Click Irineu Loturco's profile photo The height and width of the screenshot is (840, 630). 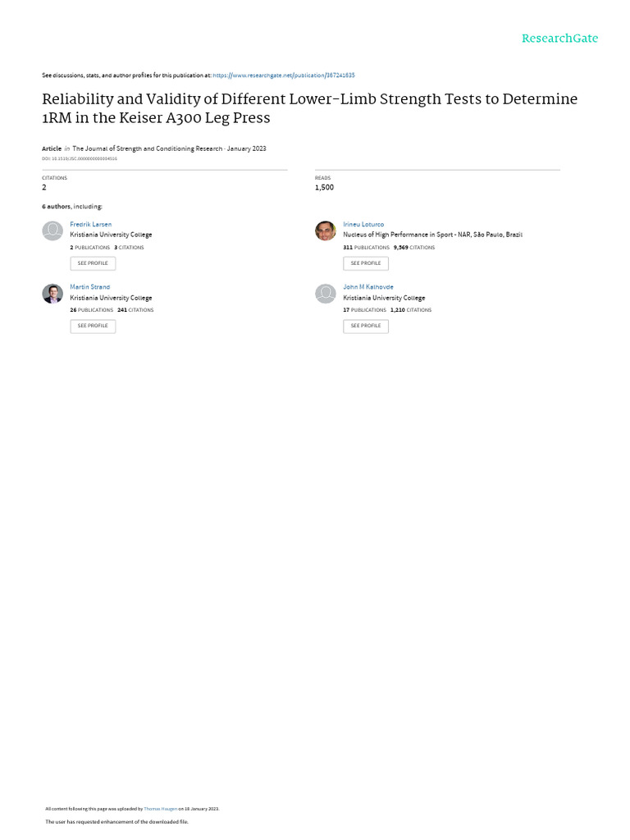325,231
